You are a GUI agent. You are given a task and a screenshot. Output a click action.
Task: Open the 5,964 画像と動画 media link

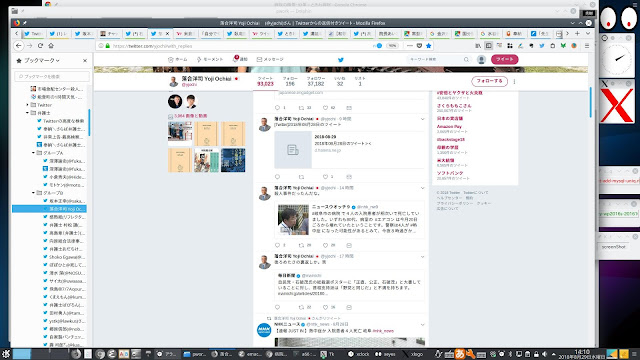pos(190,116)
